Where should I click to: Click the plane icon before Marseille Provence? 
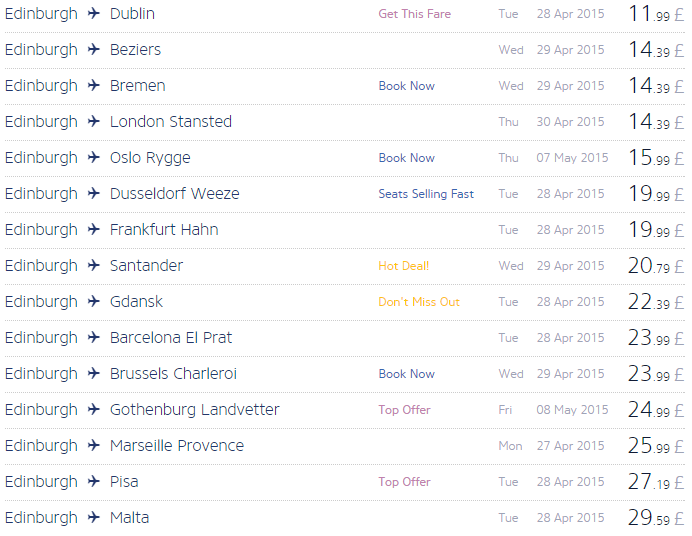(x=94, y=446)
